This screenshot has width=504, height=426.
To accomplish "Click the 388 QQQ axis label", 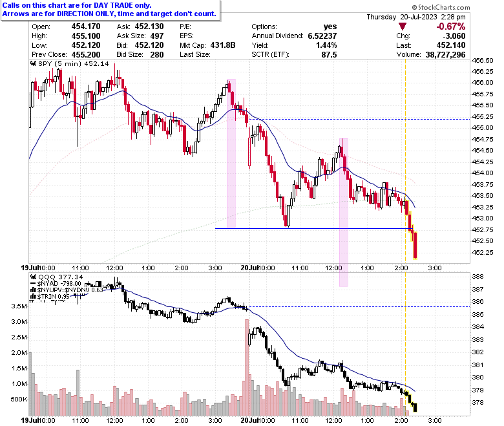I will pyautogui.click(x=478, y=277).
